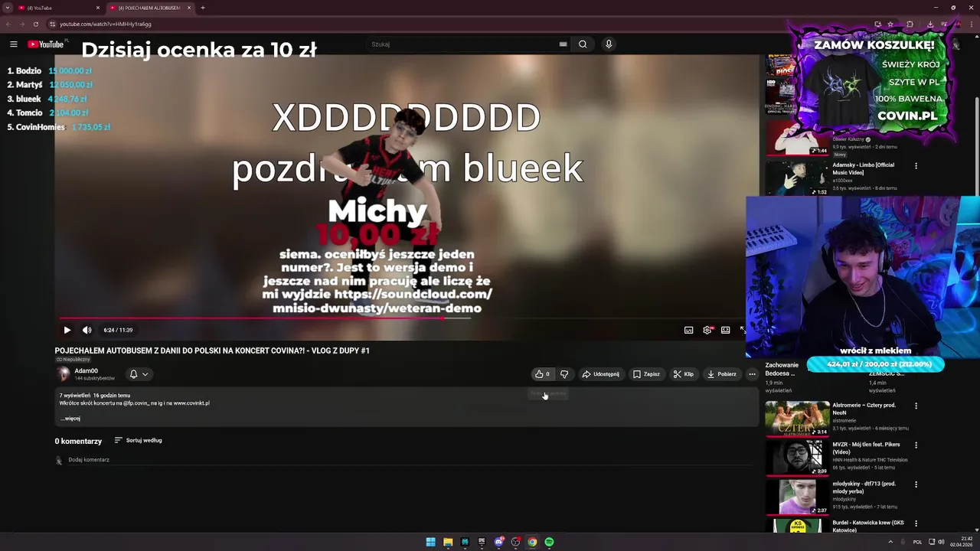This screenshot has height=551, width=980.
Task: Open the Adam00 channel avatar
Action: pos(64,374)
